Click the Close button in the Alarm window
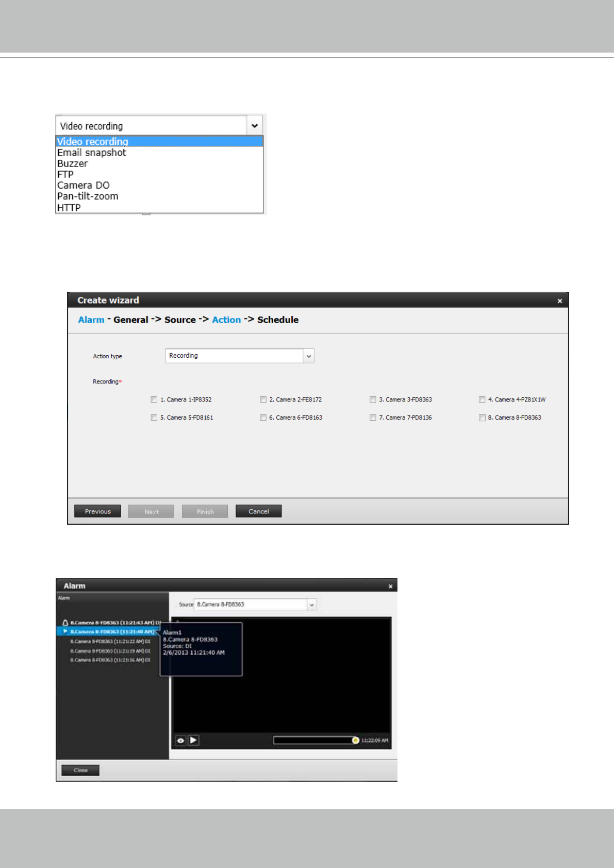Screen dimensions: 614x868 (x=80, y=770)
